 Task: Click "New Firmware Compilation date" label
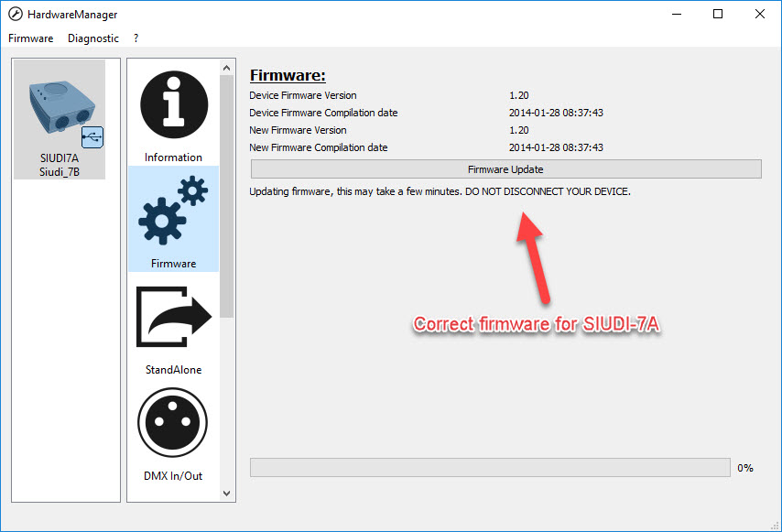click(x=318, y=147)
